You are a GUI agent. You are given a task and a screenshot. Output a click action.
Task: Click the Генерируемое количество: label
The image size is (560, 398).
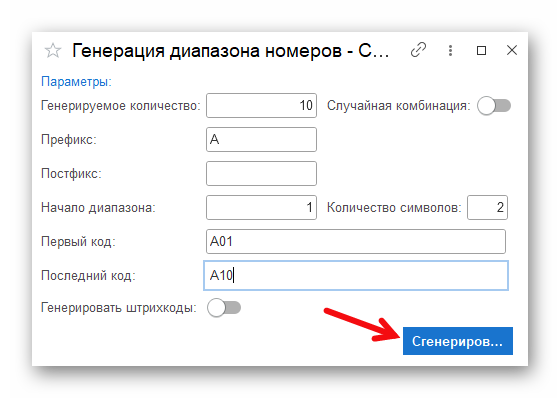tap(121, 106)
